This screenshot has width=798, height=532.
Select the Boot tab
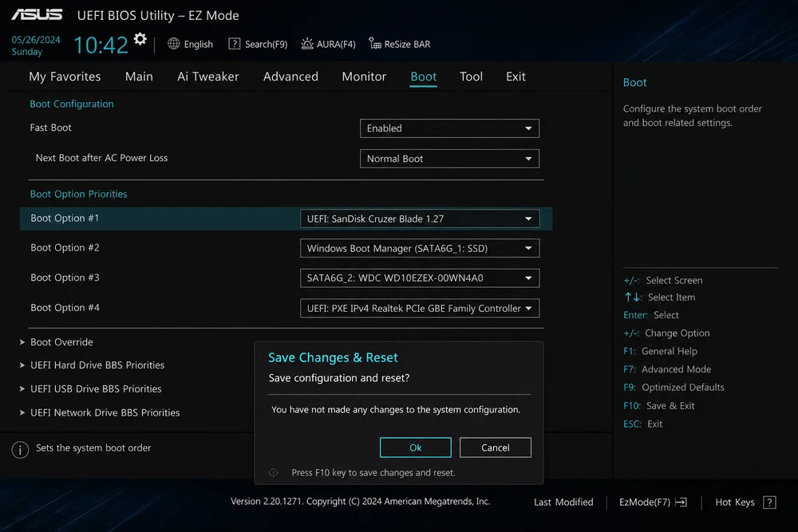tap(424, 77)
